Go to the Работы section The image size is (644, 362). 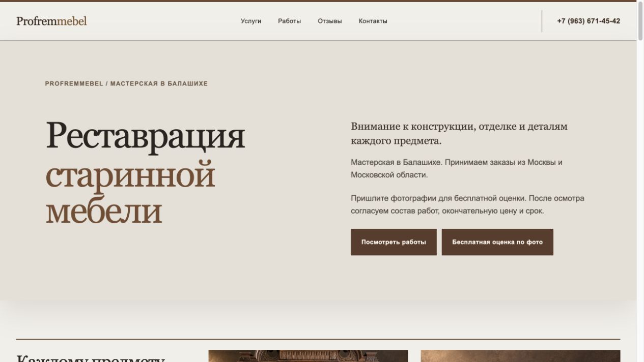click(289, 21)
